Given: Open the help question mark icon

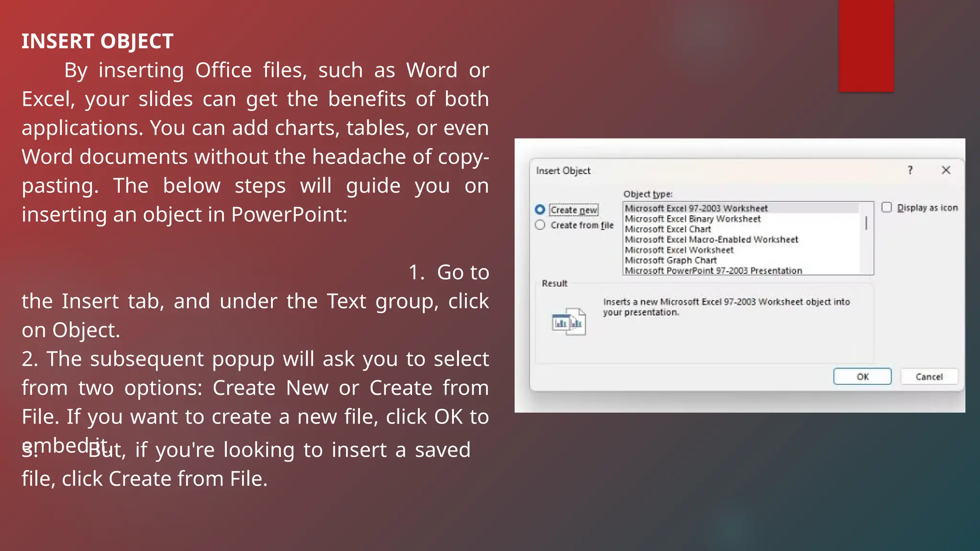Looking at the screenshot, I should (910, 170).
